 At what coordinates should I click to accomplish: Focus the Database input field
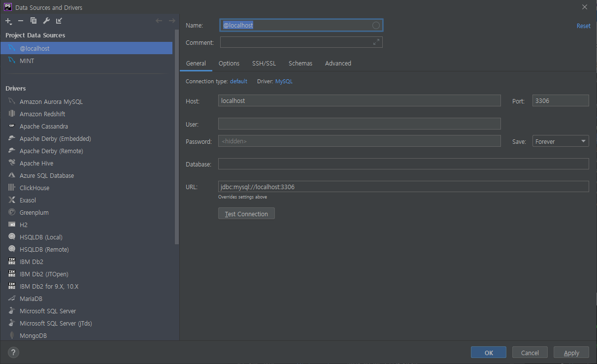(x=403, y=164)
